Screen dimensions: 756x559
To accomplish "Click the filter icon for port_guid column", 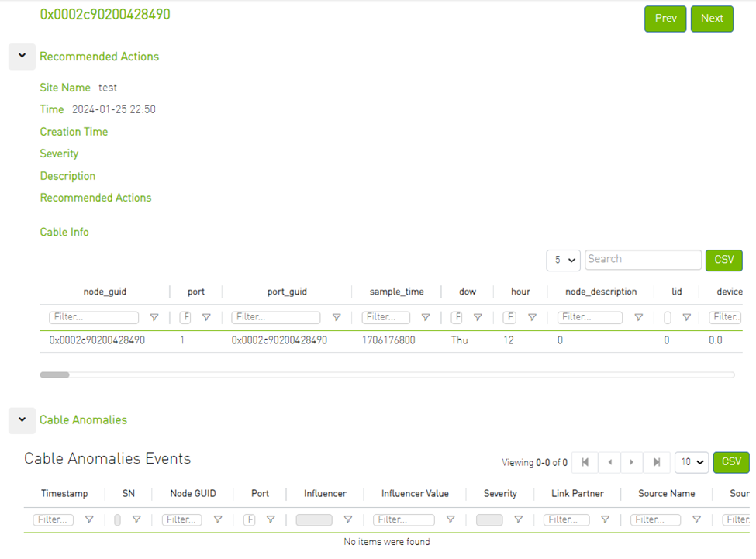I will [337, 317].
